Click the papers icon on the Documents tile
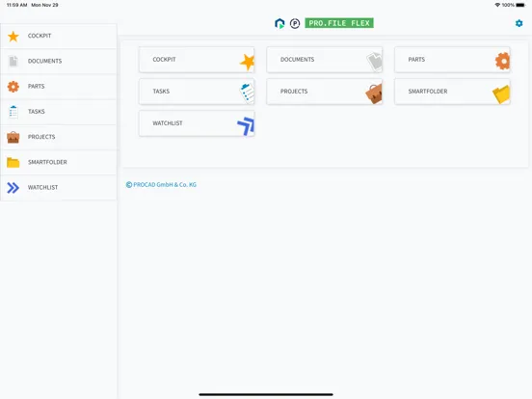The height and width of the screenshot is (399, 532). tap(375, 62)
